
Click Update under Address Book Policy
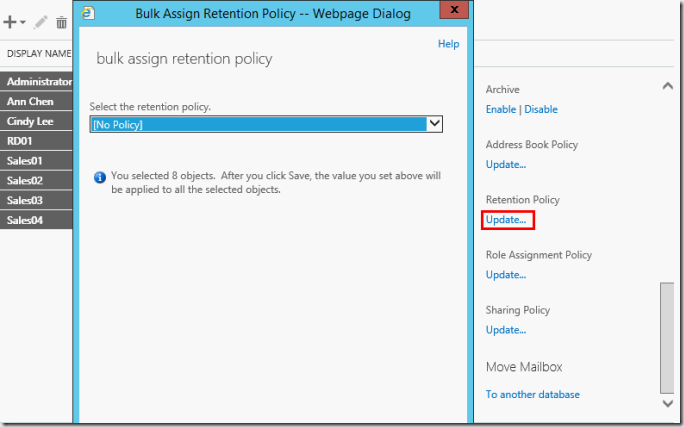505,164
